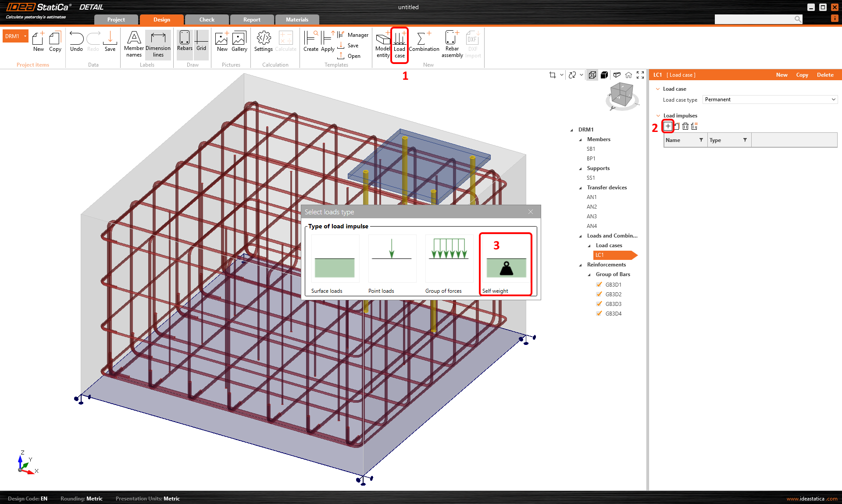Collapse the Load impulses section
Image resolution: width=842 pixels, height=504 pixels.
coord(657,115)
